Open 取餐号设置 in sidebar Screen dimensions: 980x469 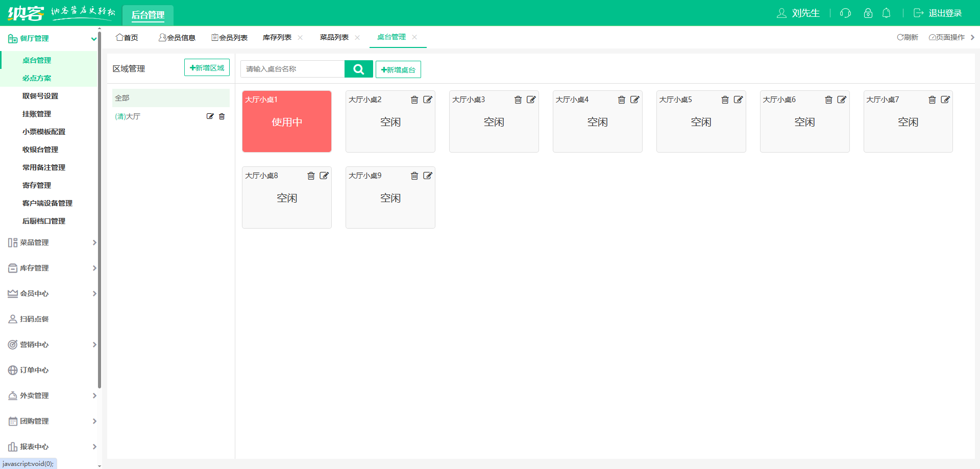point(40,96)
